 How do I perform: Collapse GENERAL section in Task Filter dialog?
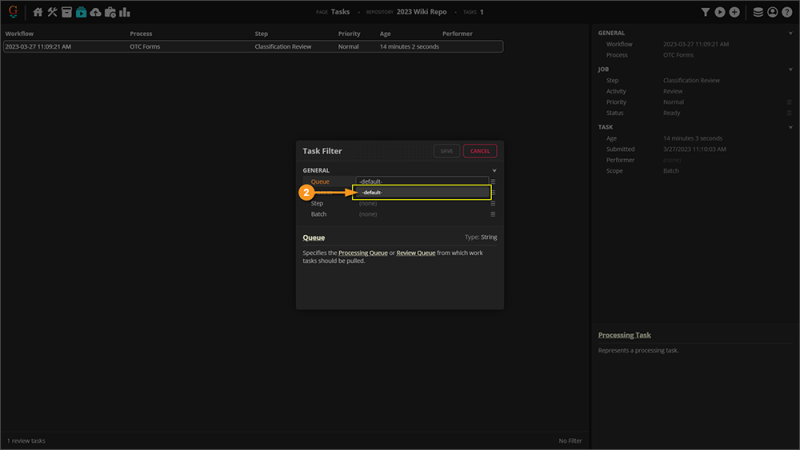coord(493,171)
